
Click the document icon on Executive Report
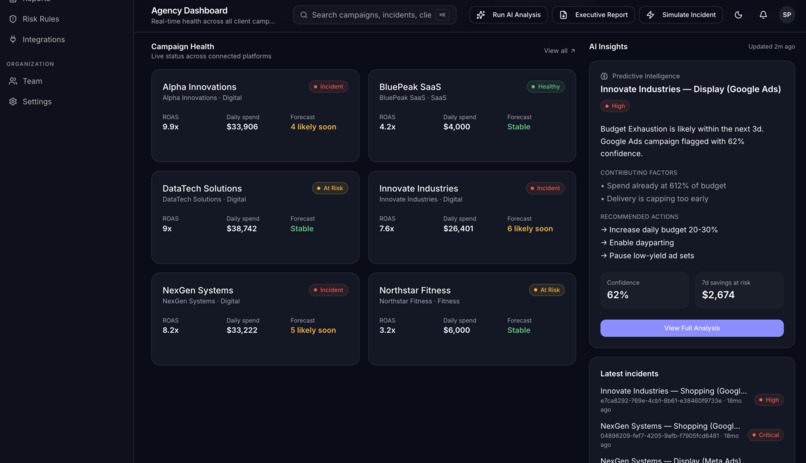[563, 15]
